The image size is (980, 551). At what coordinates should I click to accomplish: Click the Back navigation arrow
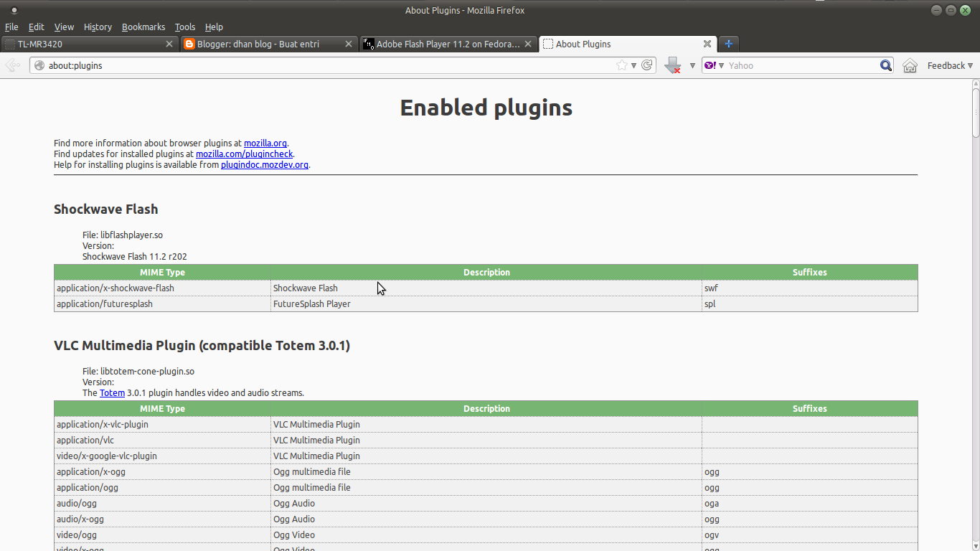point(12,65)
